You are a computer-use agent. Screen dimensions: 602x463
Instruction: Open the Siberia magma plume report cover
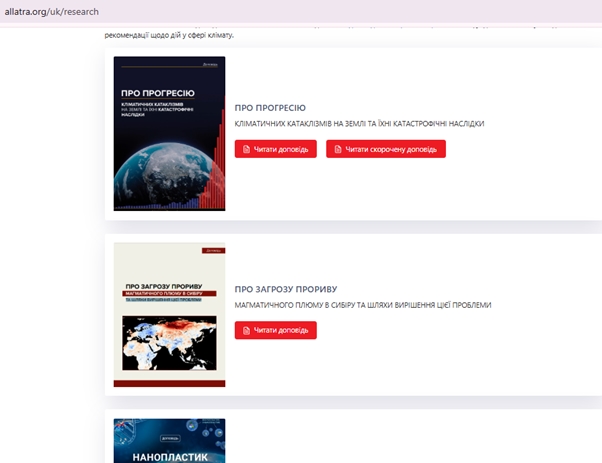click(x=169, y=314)
